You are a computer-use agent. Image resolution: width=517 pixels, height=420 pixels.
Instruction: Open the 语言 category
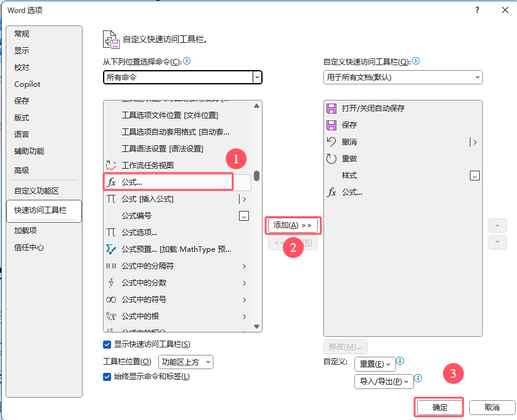[x=44, y=134]
